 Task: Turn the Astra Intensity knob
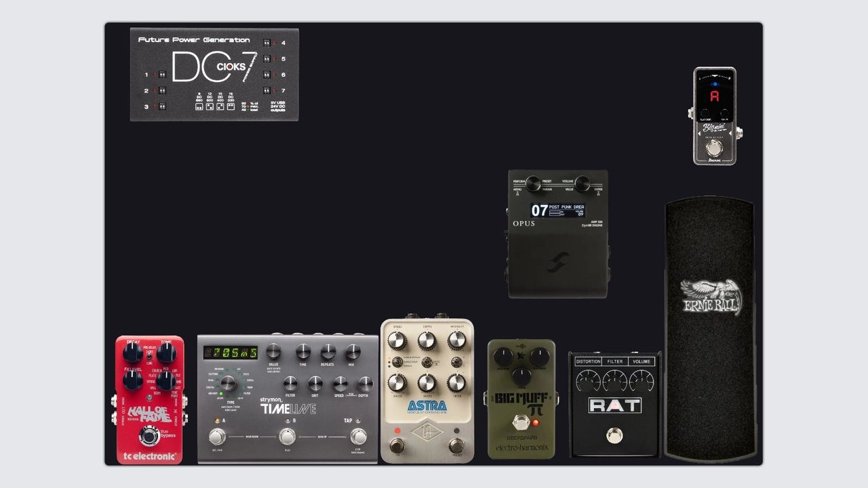tap(457, 340)
